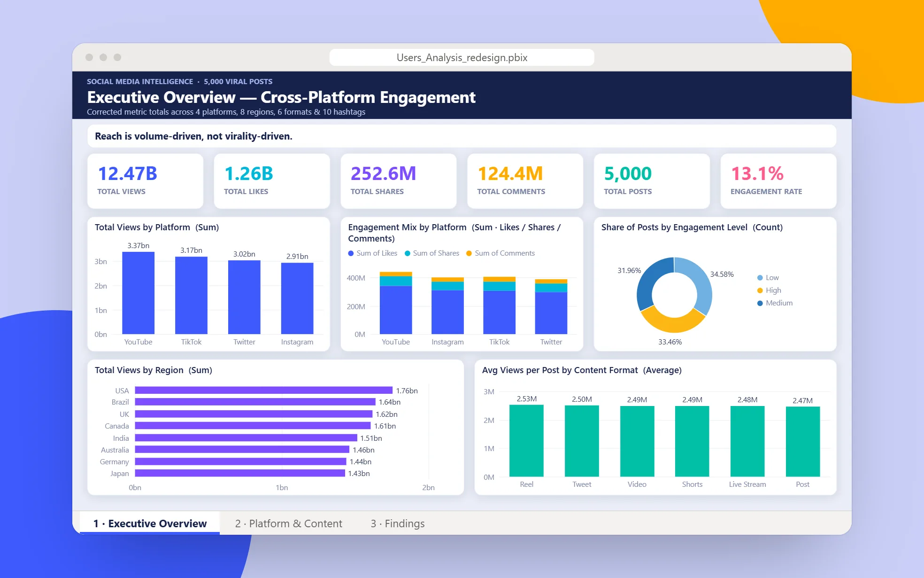Select the Shorts bar in Avg Views chart
924x578 pixels.
(x=692, y=441)
